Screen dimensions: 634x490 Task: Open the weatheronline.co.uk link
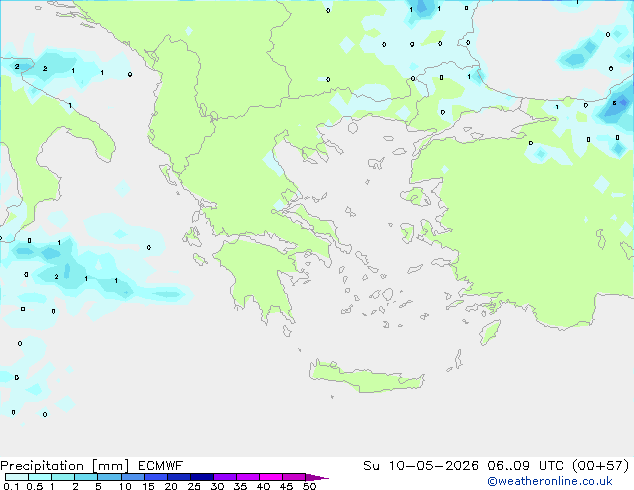[x=550, y=481]
